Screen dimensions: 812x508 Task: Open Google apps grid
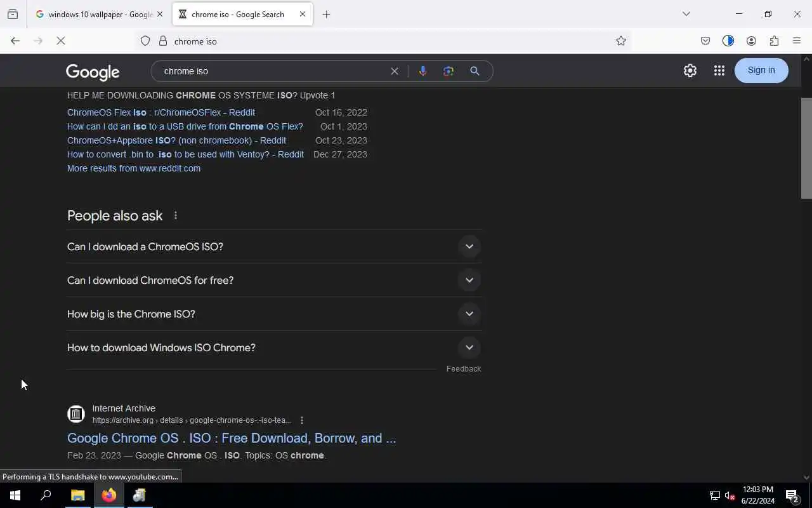point(719,70)
